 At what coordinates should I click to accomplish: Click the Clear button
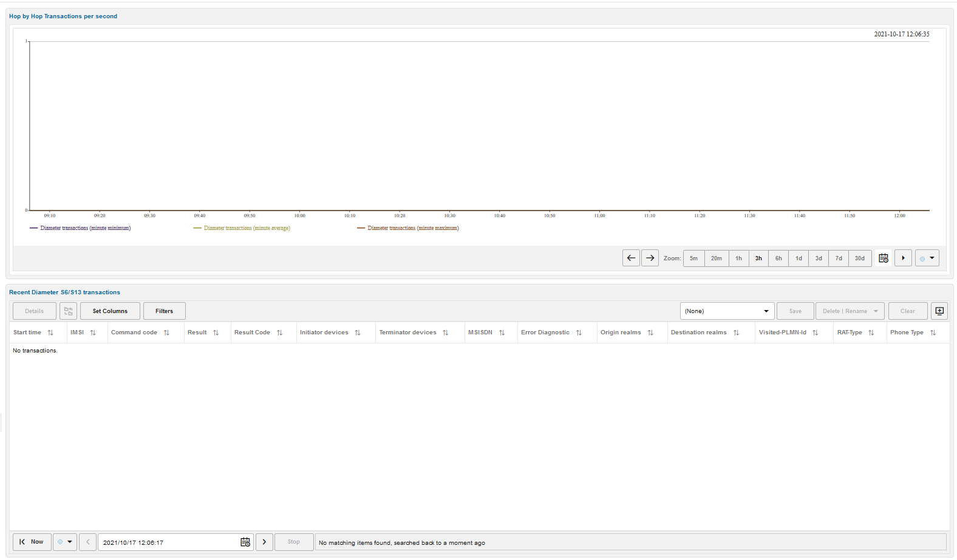[x=908, y=311]
